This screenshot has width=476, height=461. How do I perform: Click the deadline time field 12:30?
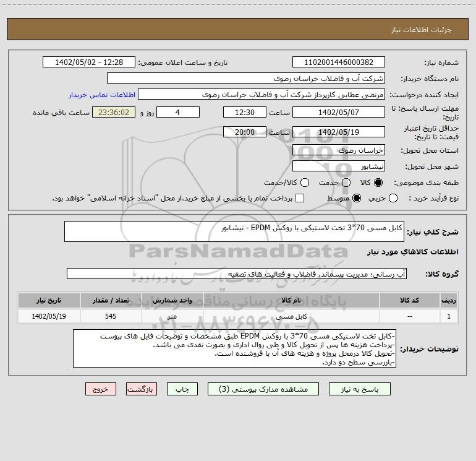tap(245, 112)
